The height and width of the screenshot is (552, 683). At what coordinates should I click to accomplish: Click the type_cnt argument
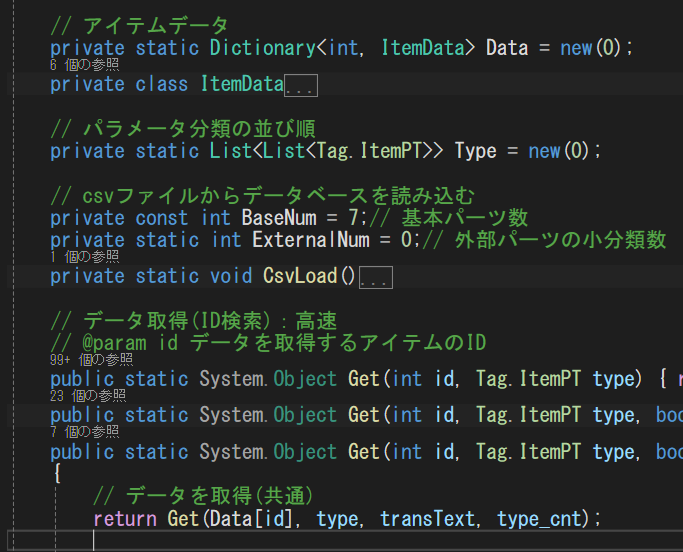539,519
